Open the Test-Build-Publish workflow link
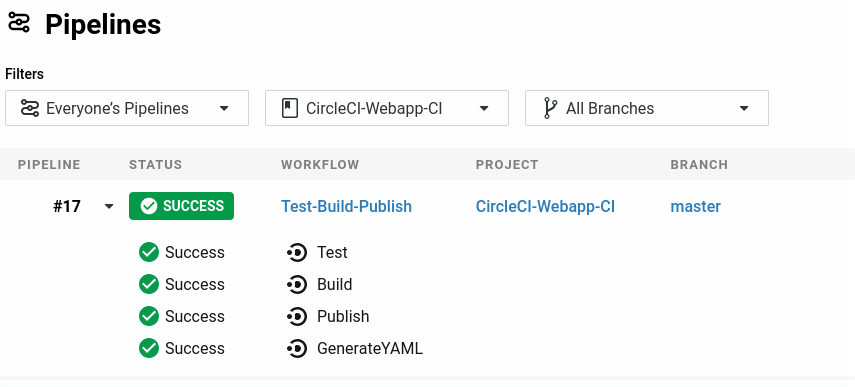855x387 pixels. [346, 207]
